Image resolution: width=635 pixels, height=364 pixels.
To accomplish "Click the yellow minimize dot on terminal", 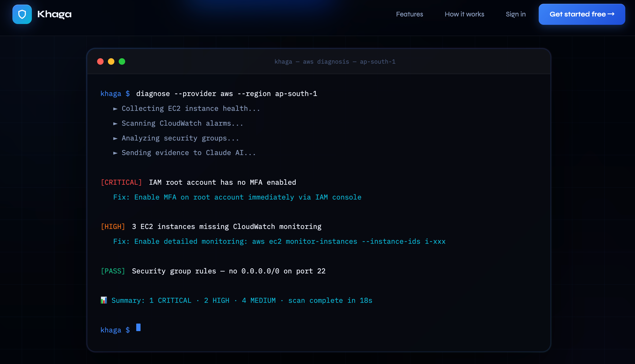I will [x=111, y=61].
